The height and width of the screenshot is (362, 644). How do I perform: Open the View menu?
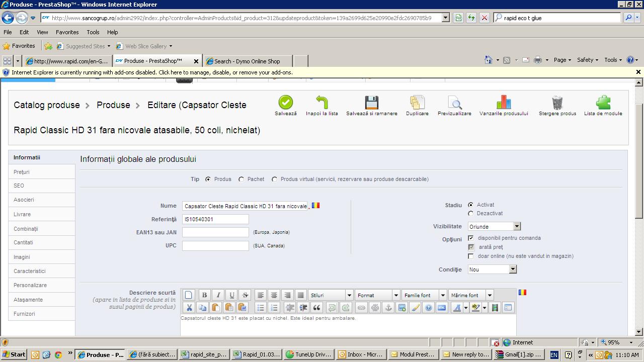click(x=42, y=32)
